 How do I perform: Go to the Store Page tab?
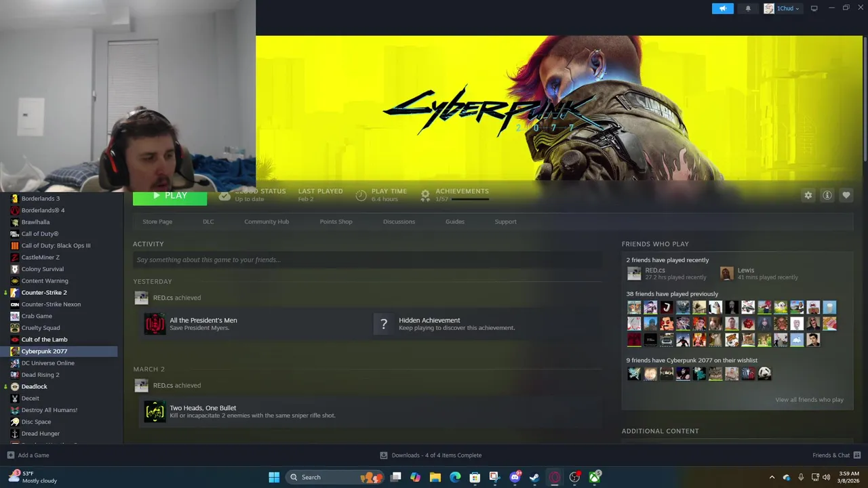[x=157, y=222]
